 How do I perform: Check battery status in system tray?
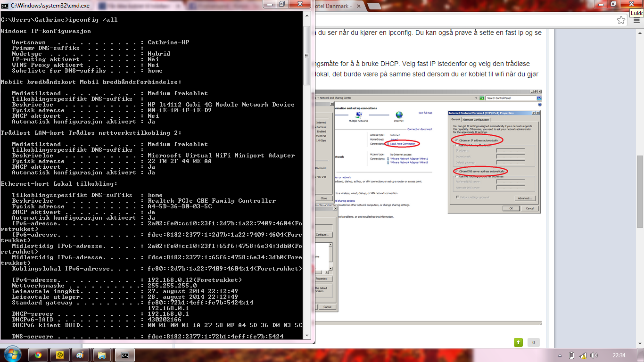tap(572, 355)
